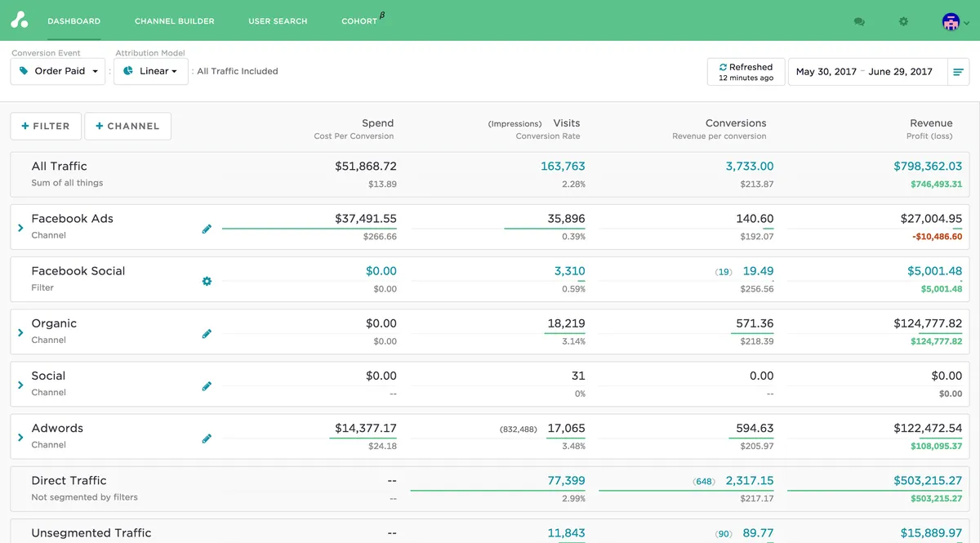Click All Traffic revenue $798,362.03
The height and width of the screenshot is (543, 980).
[928, 167]
